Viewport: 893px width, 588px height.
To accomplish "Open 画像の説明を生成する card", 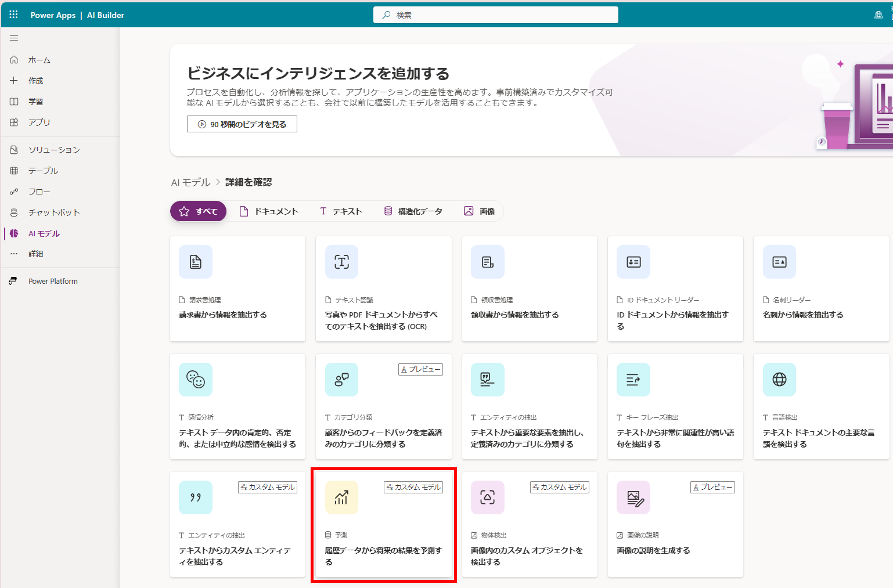I will 675,525.
